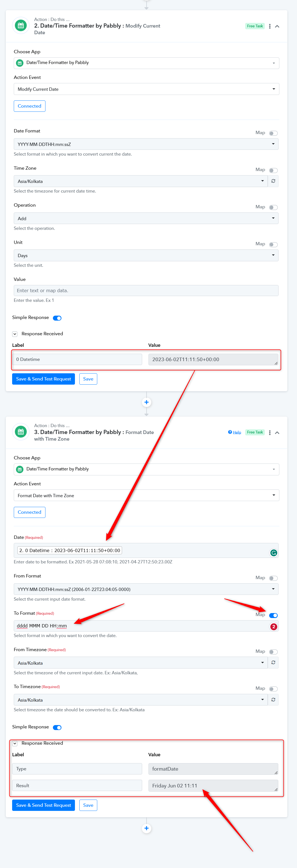Click the step 2 Date/Time Formatter app icon
The width and height of the screenshot is (297, 868).
(20, 26)
